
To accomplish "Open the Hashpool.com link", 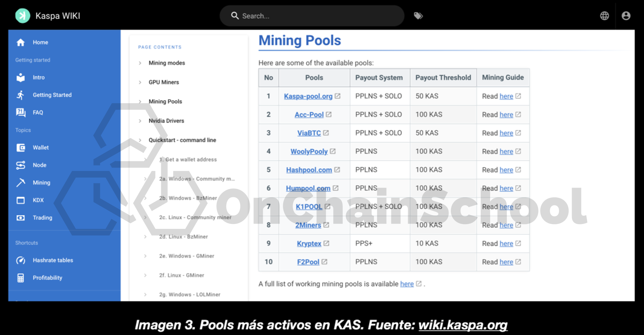I will click(309, 170).
